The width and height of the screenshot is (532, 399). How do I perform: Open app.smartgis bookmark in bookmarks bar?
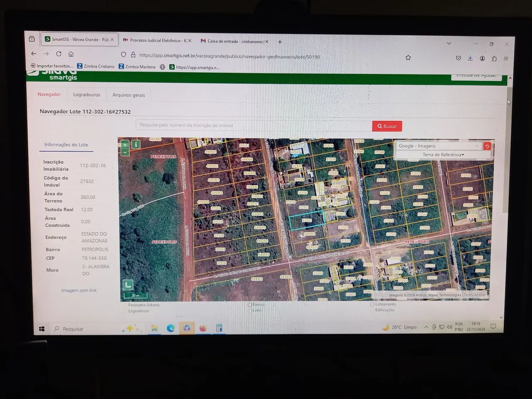[x=194, y=67]
